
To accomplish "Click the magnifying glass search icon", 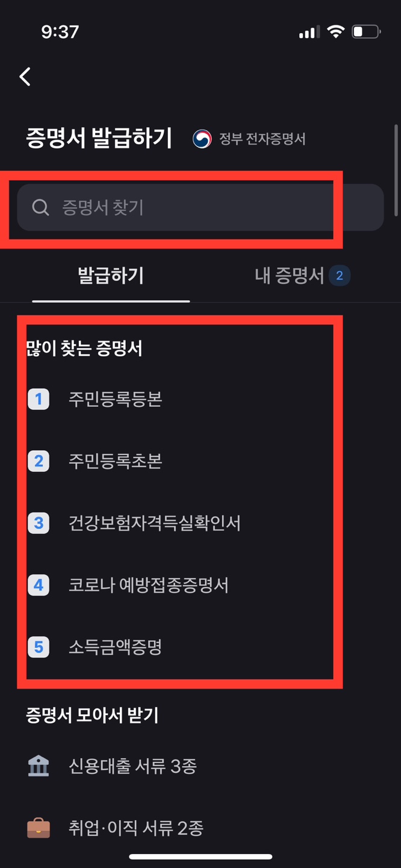I will tap(40, 207).
